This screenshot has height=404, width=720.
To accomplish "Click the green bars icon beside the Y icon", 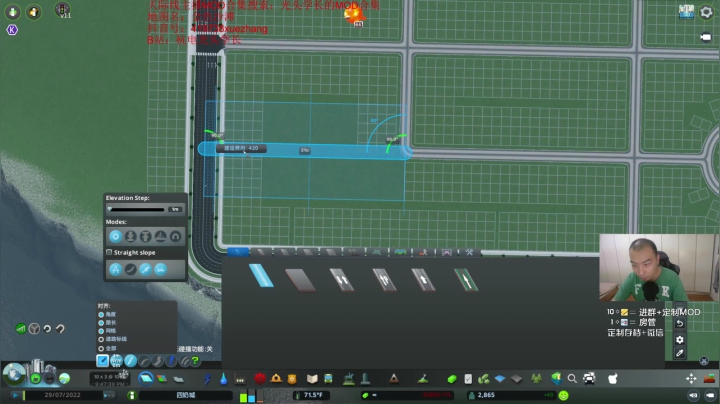I will (x=21, y=329).
